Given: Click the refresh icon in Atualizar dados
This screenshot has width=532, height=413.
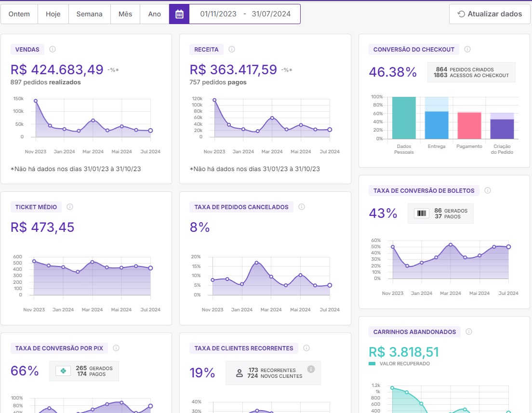Looking at the screenshot, I should 461,14.
